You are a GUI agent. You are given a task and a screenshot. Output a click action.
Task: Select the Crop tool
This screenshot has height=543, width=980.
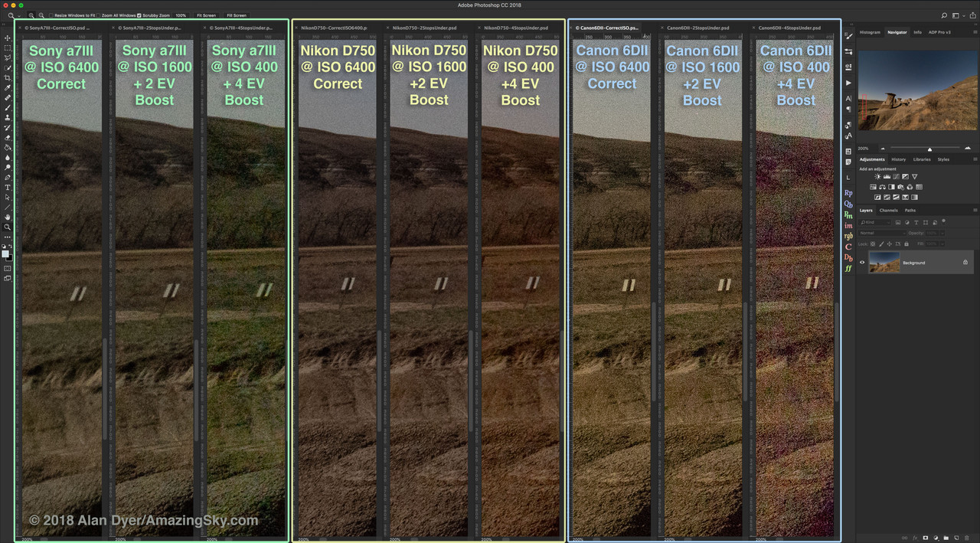(x=8, y=77)
